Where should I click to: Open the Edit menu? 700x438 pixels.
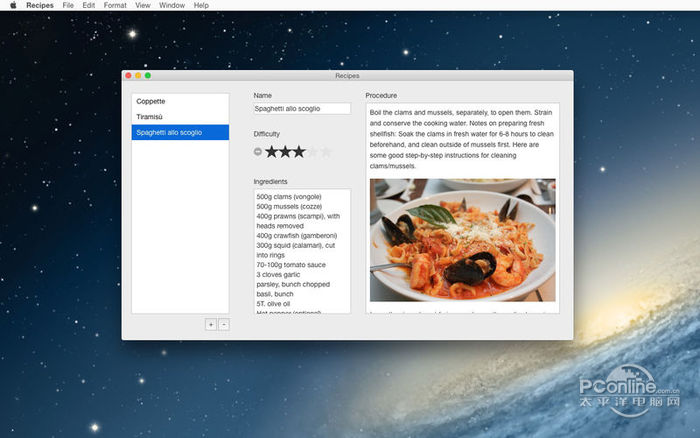coord(89,6)
